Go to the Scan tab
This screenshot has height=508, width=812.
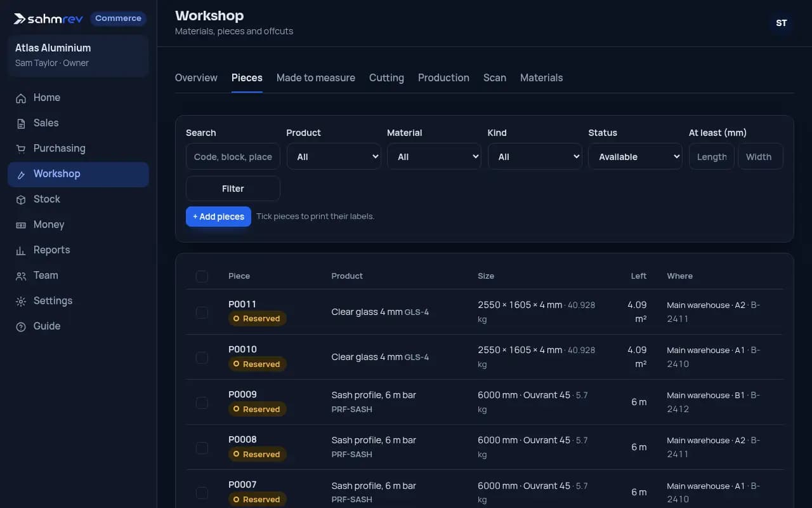[x=495, y=77]
